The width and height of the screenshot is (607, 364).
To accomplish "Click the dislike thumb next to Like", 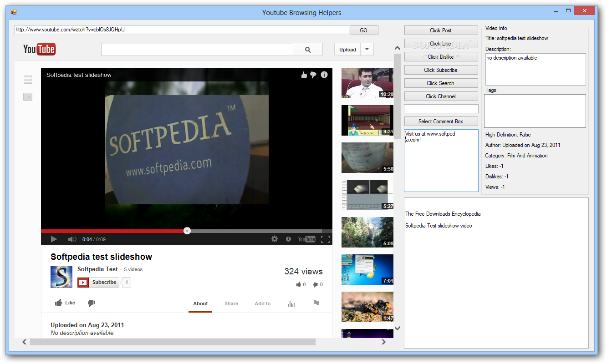I will 91,303.
